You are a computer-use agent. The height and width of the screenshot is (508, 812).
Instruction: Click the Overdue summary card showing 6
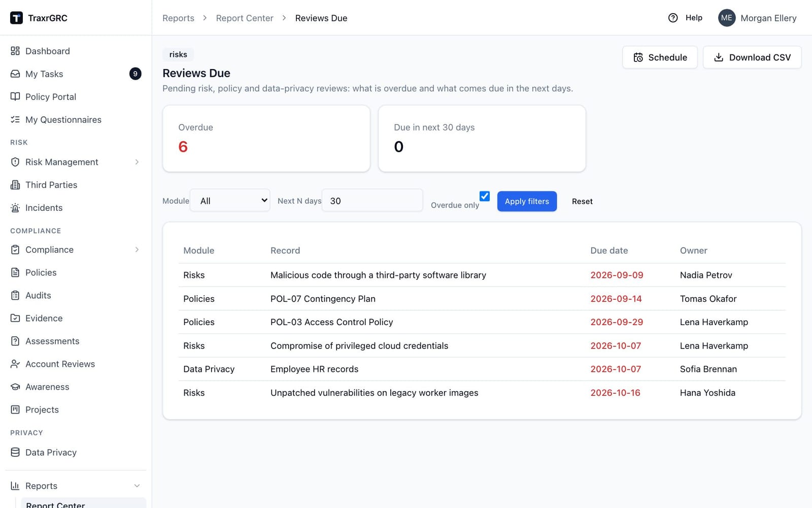pos(266,138)
